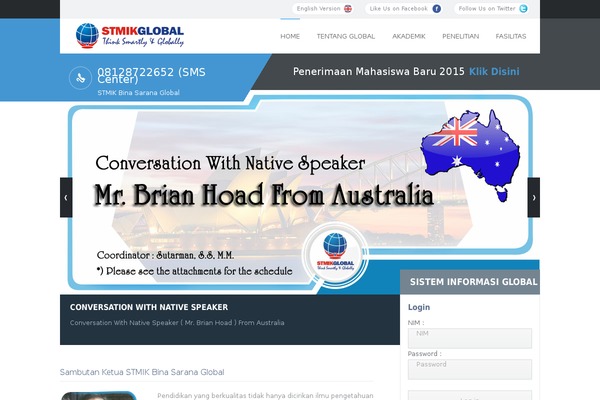The image size is (600, 400).
Task: Click the Login heading text
Action: (419, 307)
